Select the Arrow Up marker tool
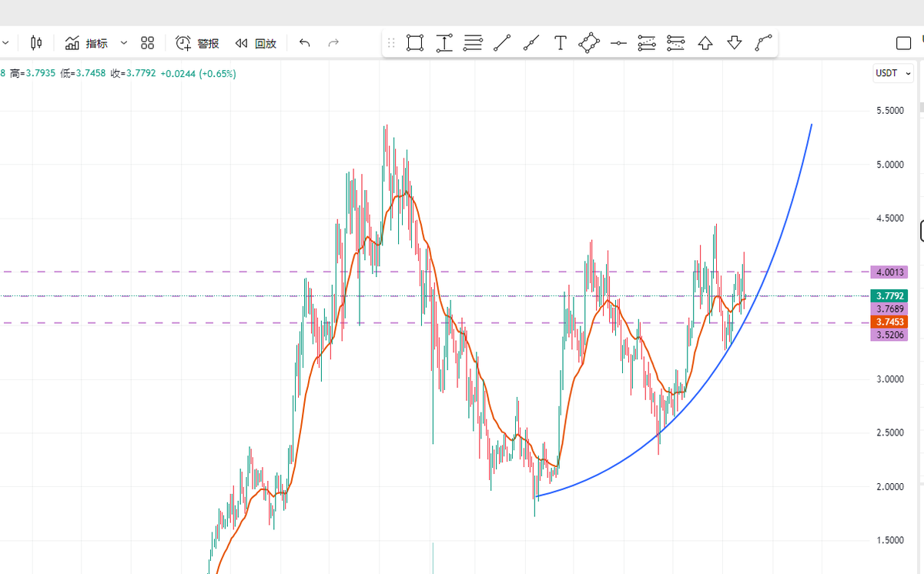This screenshot has height=574, width=924. click(x=705, y=43)
